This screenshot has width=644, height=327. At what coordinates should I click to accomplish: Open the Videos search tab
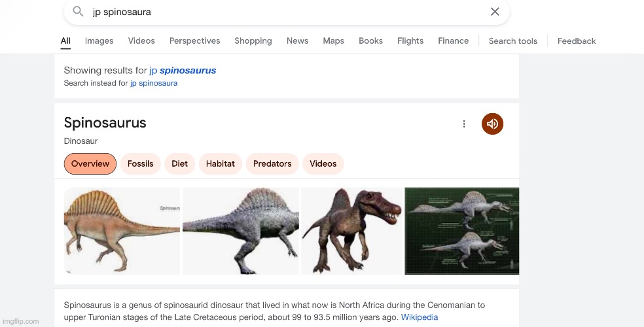pyautogui.click(x=141, y=41)
